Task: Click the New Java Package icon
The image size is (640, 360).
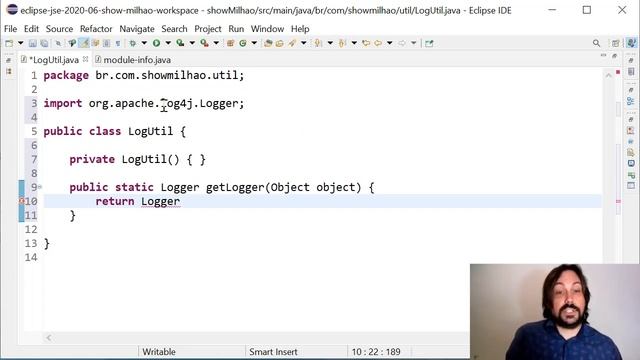Action: pos(231,43)
